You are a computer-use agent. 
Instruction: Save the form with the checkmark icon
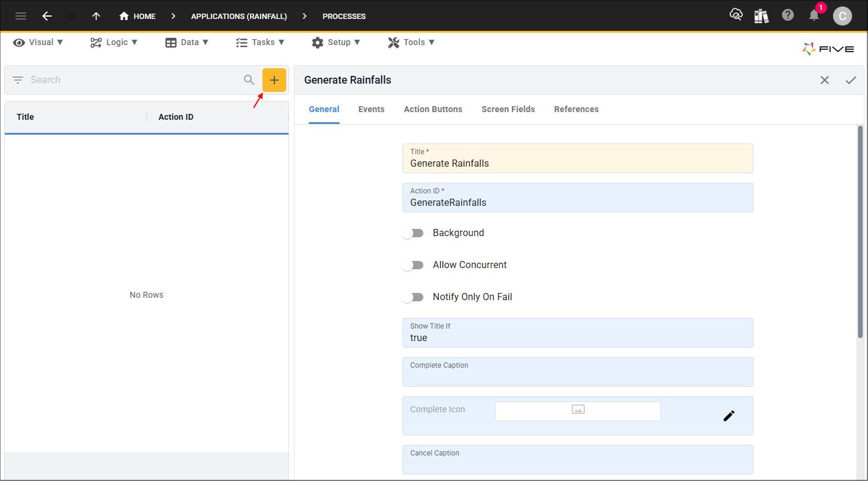[x=851, y=80]
